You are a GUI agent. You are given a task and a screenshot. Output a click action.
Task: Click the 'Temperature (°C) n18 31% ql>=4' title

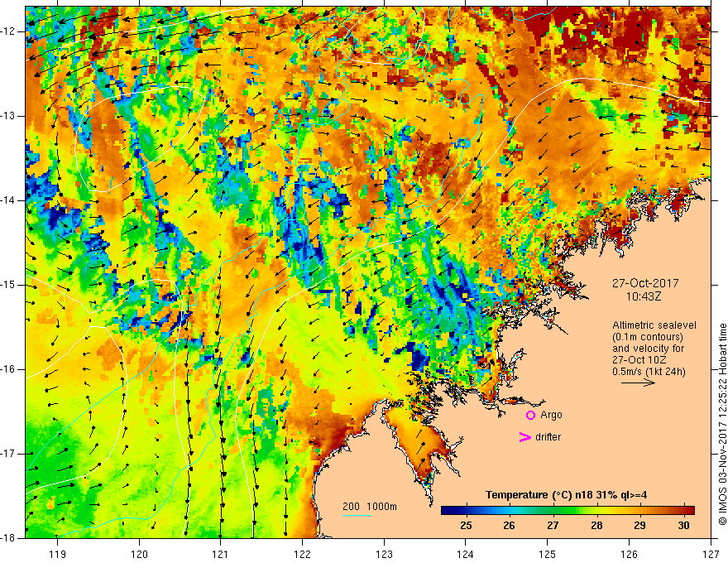pos(566,495)
